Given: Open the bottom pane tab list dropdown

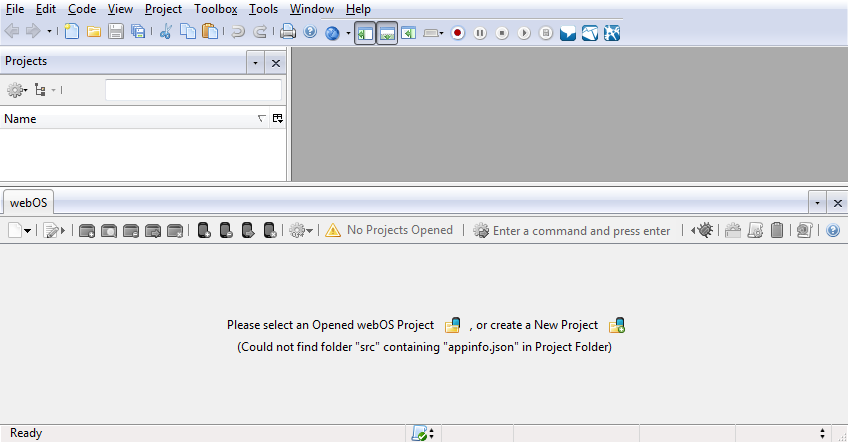Looking at the screenshot, I should pos(817,203).
